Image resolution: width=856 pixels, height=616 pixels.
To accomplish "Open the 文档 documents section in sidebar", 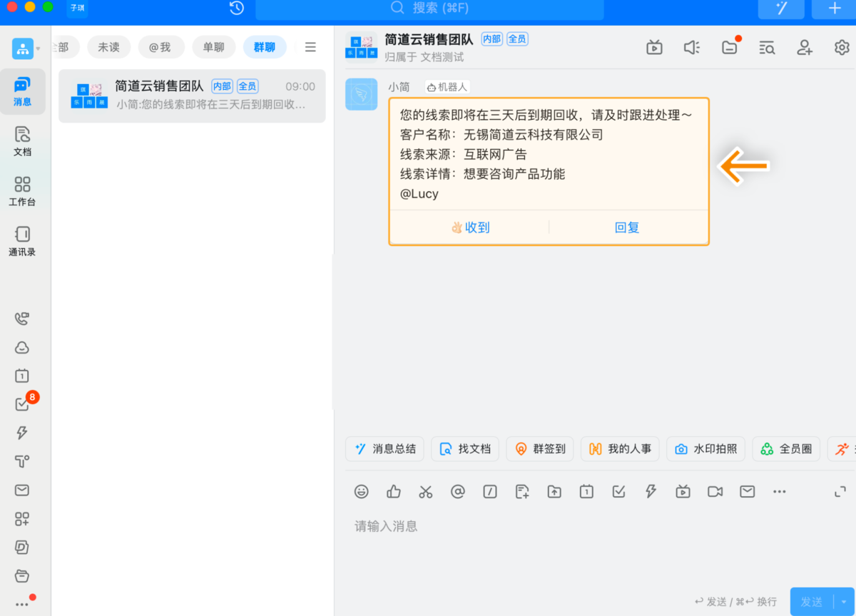I will coord(22,140).
